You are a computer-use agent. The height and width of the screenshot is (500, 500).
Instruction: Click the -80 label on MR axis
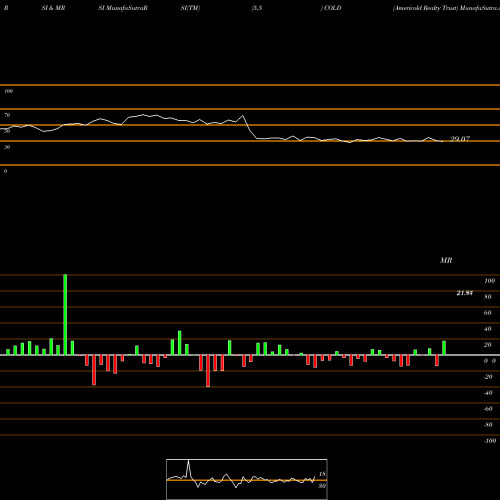(488, 425)
